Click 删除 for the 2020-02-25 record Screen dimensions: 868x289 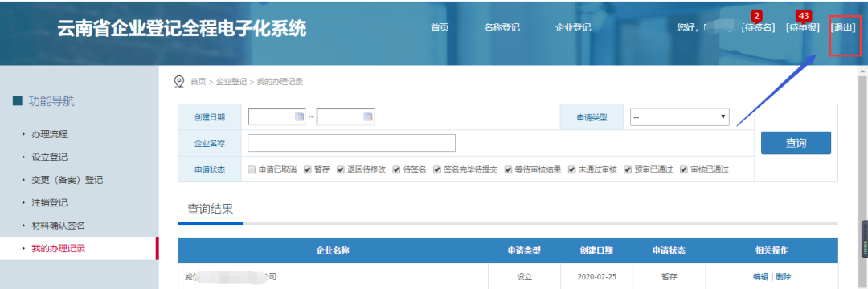(x=784, y=277)
